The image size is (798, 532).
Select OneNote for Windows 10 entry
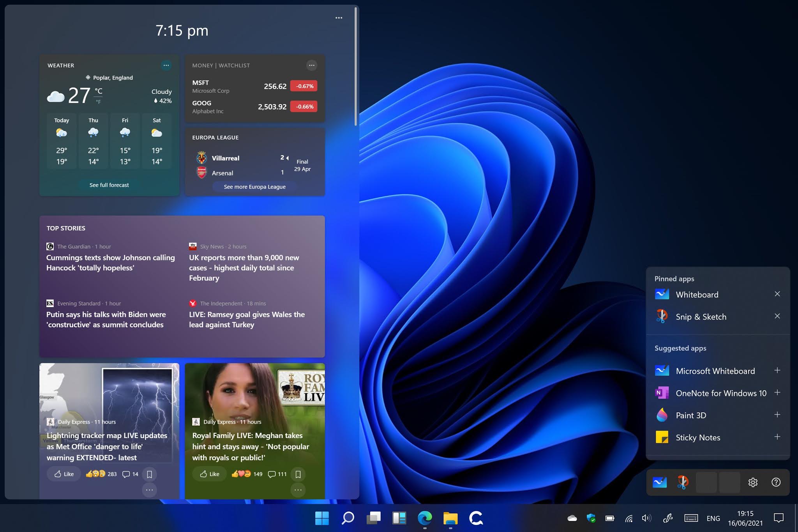point(720,393)
